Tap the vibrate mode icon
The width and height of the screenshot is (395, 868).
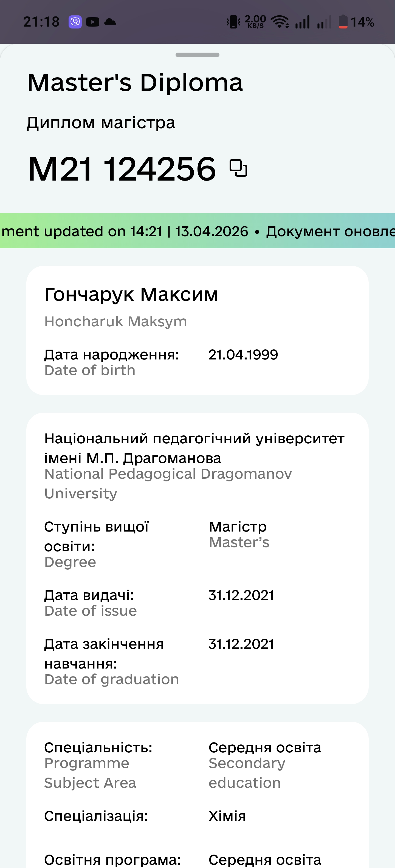pyautogui.click(x=233, y=22)
